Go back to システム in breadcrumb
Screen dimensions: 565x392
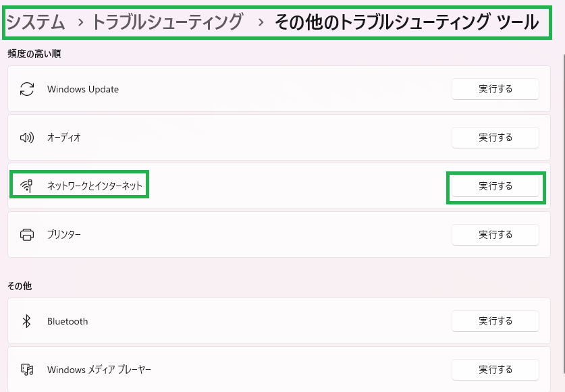click(x=36, y=22)
